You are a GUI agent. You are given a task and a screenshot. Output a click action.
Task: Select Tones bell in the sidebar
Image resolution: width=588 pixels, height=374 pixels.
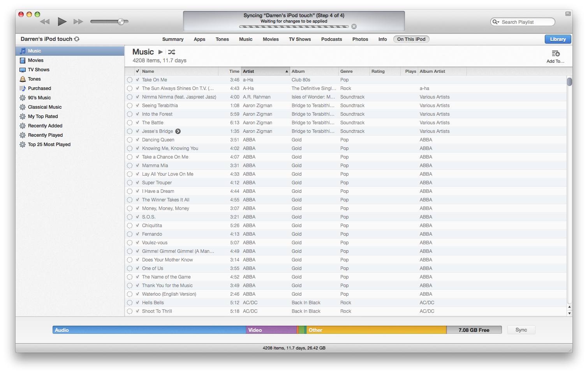(70, 79)
